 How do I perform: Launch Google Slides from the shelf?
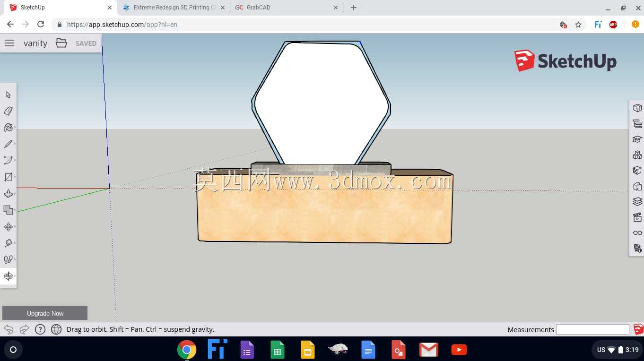click(x=308, y=350)
